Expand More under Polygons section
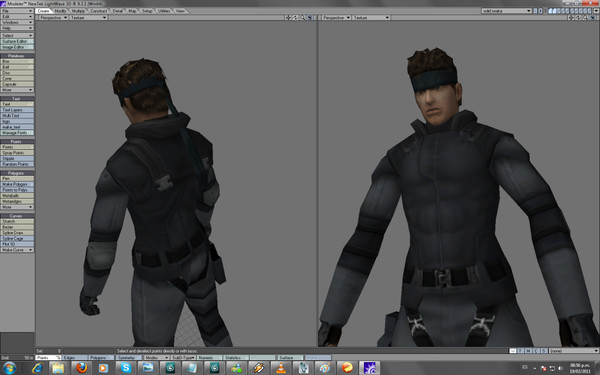600x375 pixels. click(17, 207)
